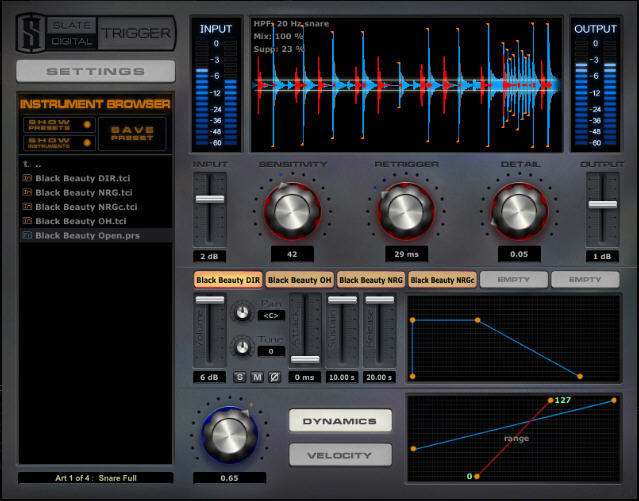
Task: Click the Attack fader handle
Action: pyautogui.click(x=305, y=359)
